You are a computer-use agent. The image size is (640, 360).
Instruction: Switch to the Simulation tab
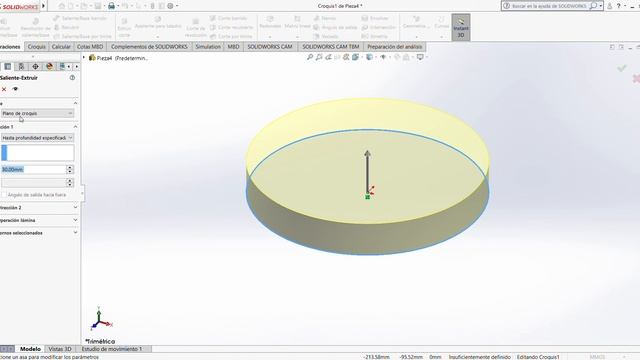[x=208, y=47]
